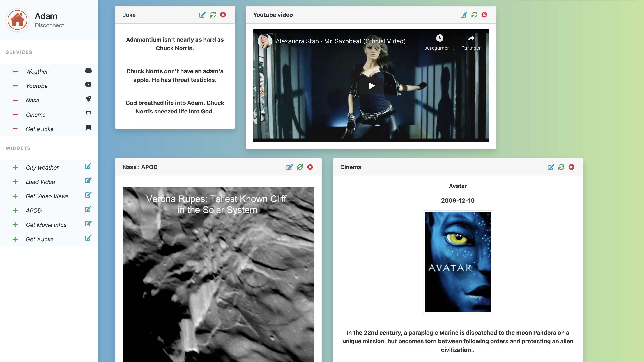Click the user name Adam

(x=46, y=16)
